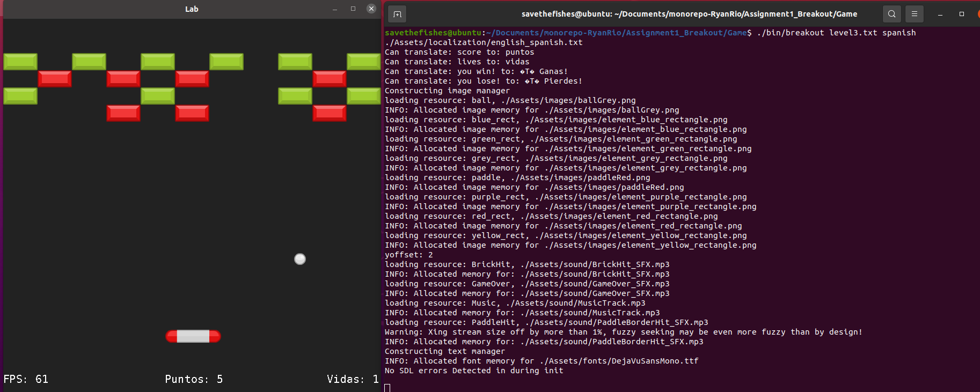The image size is (980, 392).
Task: Close the Lab game window
Action: 371,9
